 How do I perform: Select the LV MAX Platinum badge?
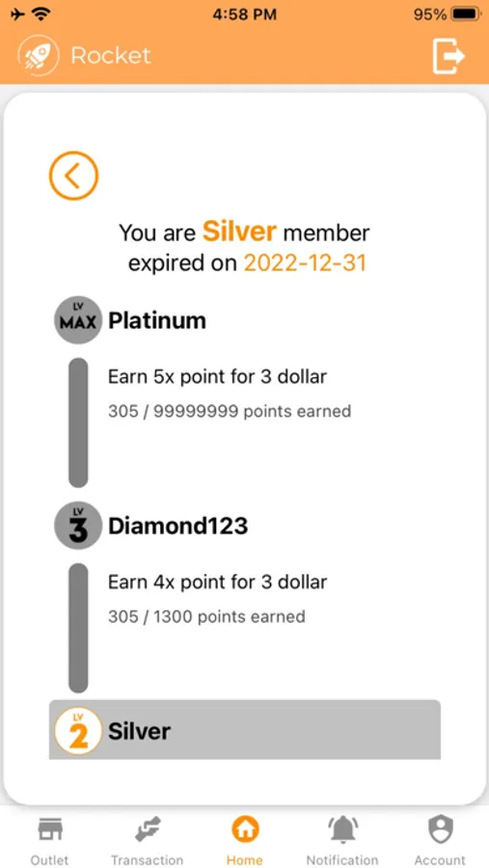(78, 320)
